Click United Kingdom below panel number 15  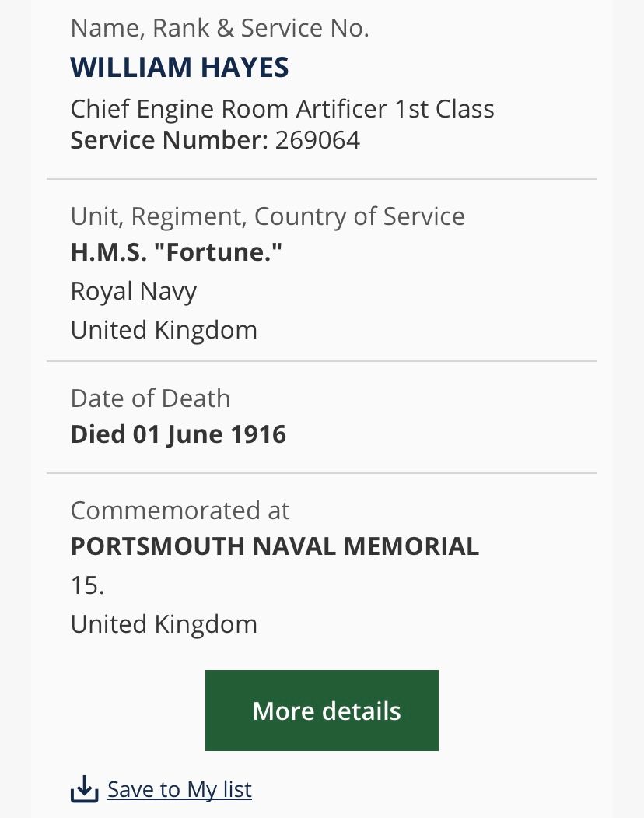(x=163, y=624)
